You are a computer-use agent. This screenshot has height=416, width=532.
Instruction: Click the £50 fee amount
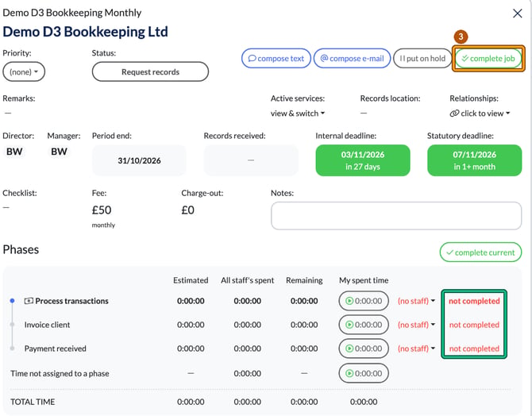click(102, 210)
